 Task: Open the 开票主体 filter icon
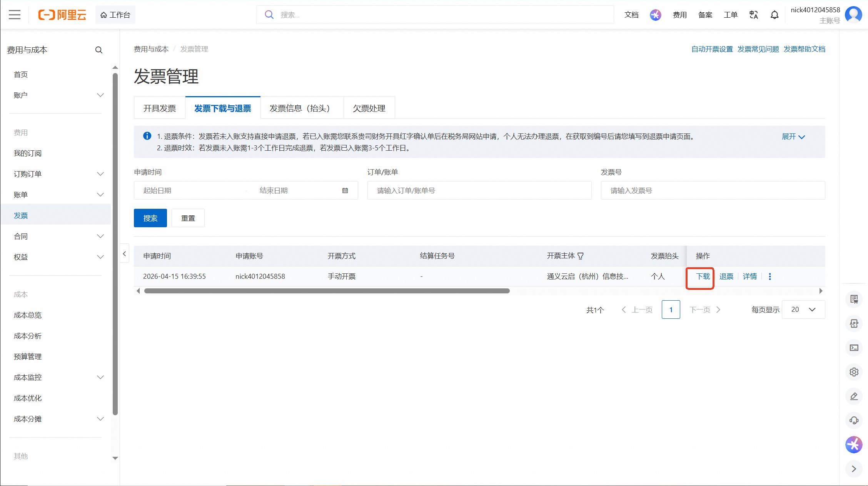(x=581, y=256)
